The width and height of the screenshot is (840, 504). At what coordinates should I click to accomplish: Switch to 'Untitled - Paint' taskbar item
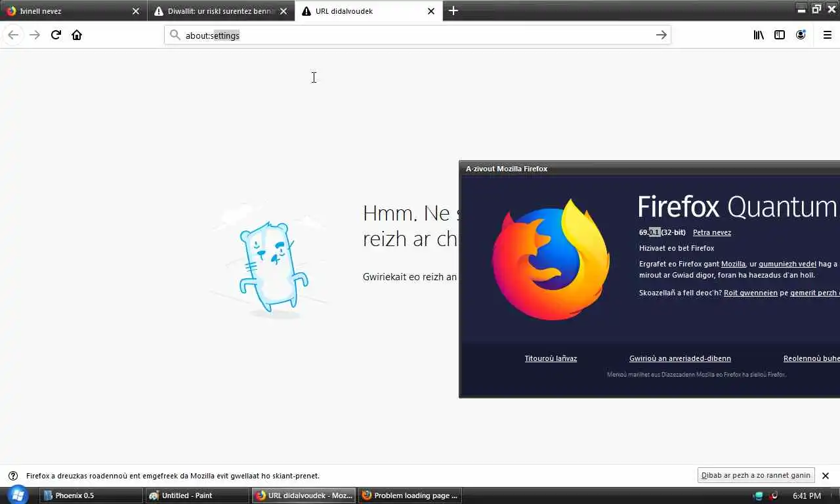click(x=197, y=495)
